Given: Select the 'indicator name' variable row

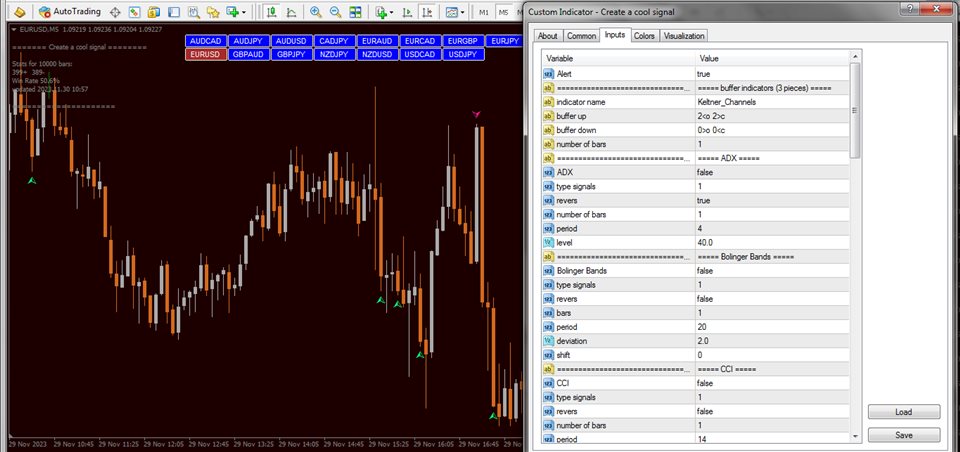Looking at the screenshot, I should tap(618, 102).
